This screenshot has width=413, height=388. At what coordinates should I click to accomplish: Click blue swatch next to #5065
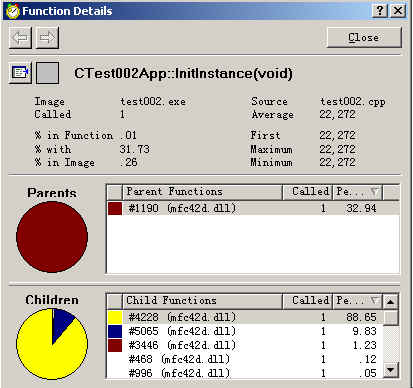(x=115, y=331)
